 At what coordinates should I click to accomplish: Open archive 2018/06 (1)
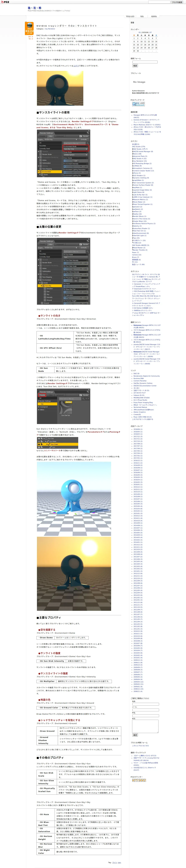138,429
